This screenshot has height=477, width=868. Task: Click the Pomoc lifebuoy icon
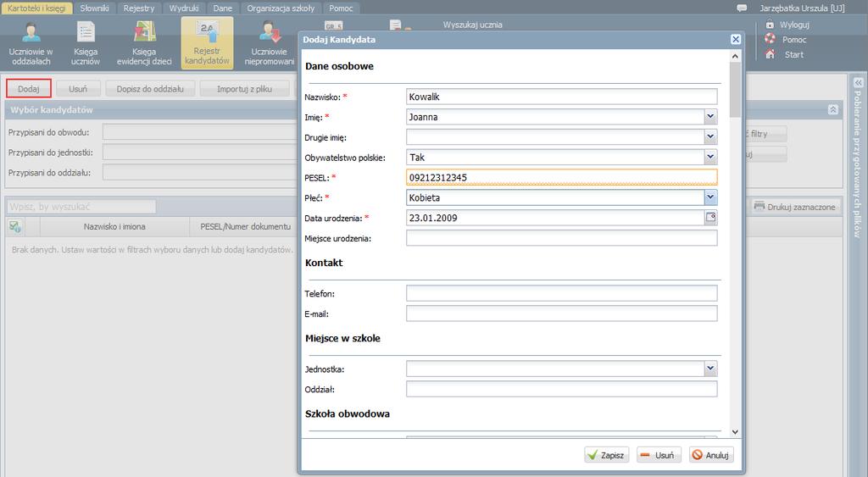tap(770, 39)
